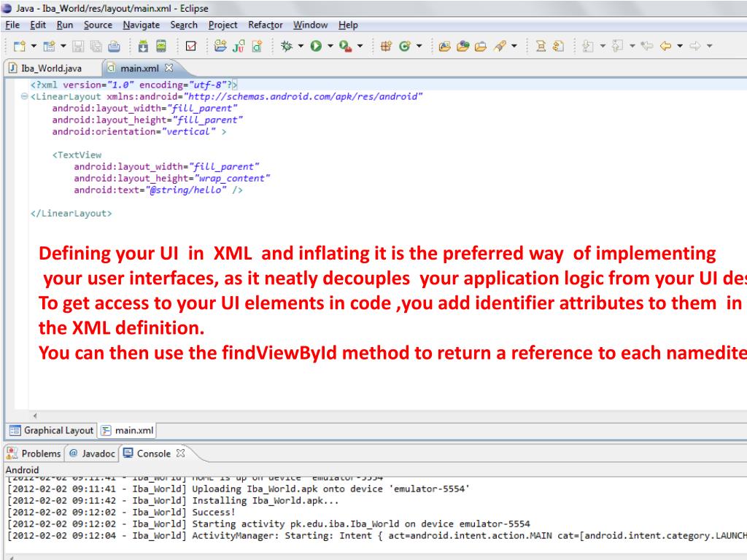Click the Previous Annotation up-arrow icon

click(x=617, y=46)
